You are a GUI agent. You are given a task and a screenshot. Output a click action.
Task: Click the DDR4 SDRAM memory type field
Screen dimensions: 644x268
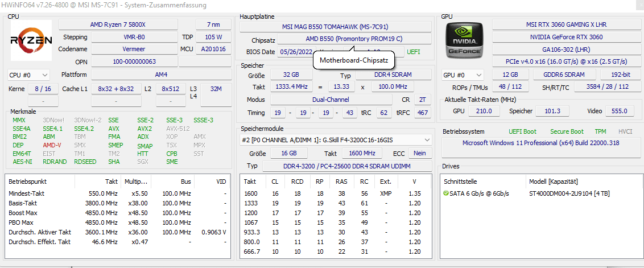click(394, 75)
